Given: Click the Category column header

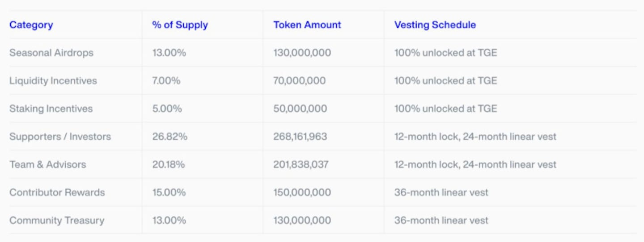Looking at the screenshot, I should [31, 25].
